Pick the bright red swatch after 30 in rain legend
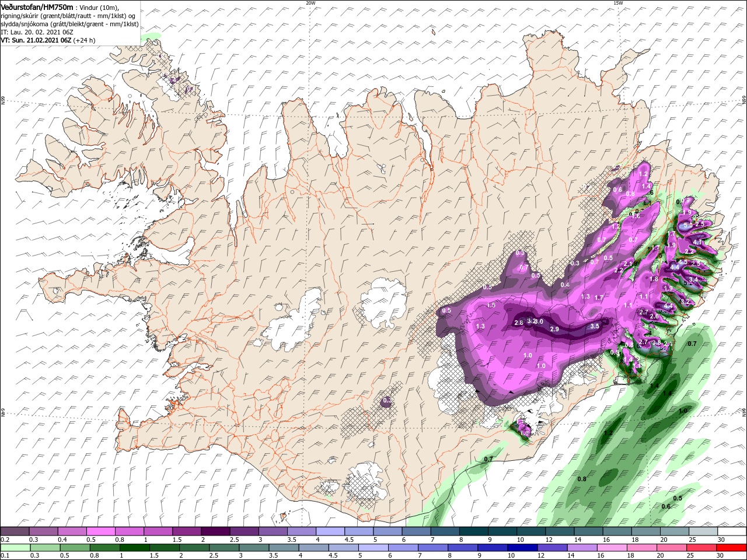This screenshot has height=560, width=747. (x=731, y=547)
